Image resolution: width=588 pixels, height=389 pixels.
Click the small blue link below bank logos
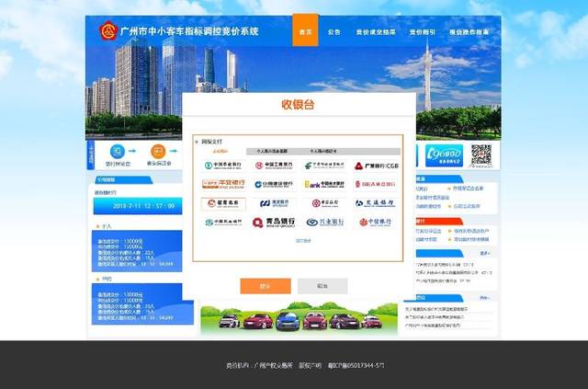tap(303, 241)
